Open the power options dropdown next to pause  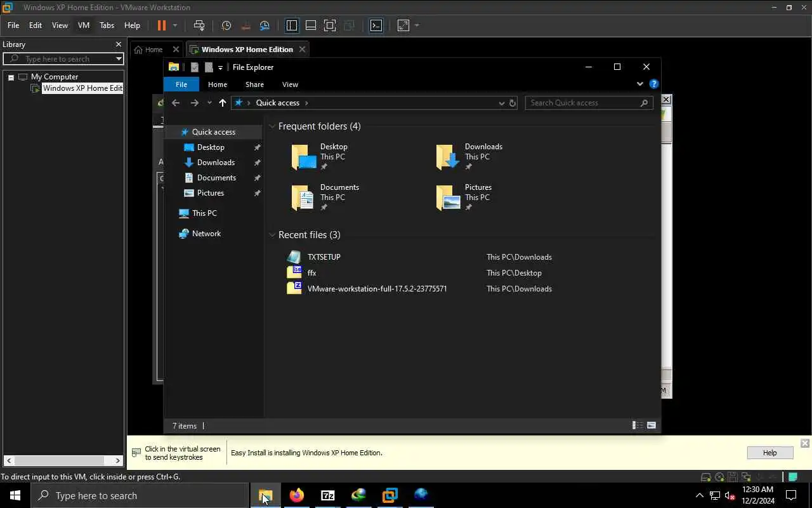(175, 25)
